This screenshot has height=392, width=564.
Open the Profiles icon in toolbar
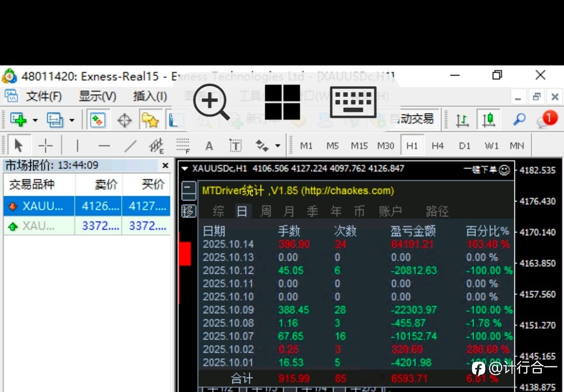tap(55, 120)
